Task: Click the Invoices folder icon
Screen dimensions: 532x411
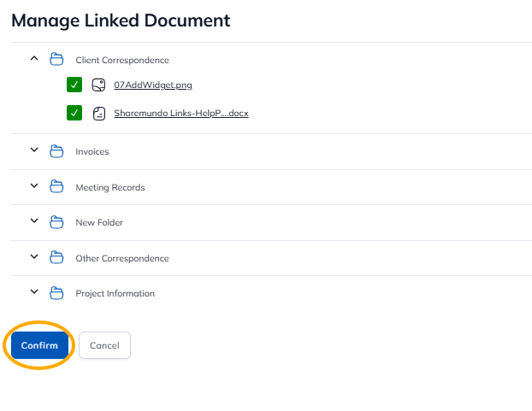Action: 57,151
